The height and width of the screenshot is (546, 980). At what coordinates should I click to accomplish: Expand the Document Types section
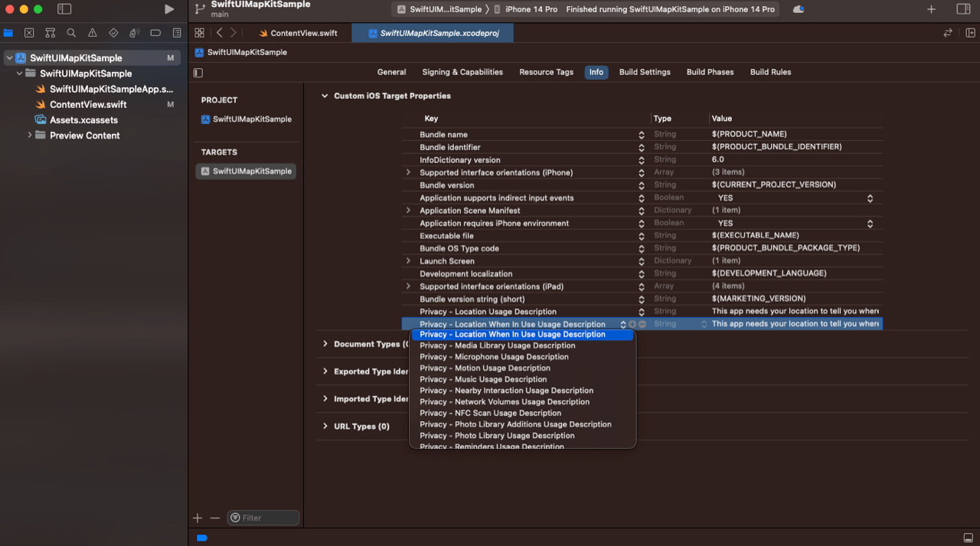[x=325, y=345]
